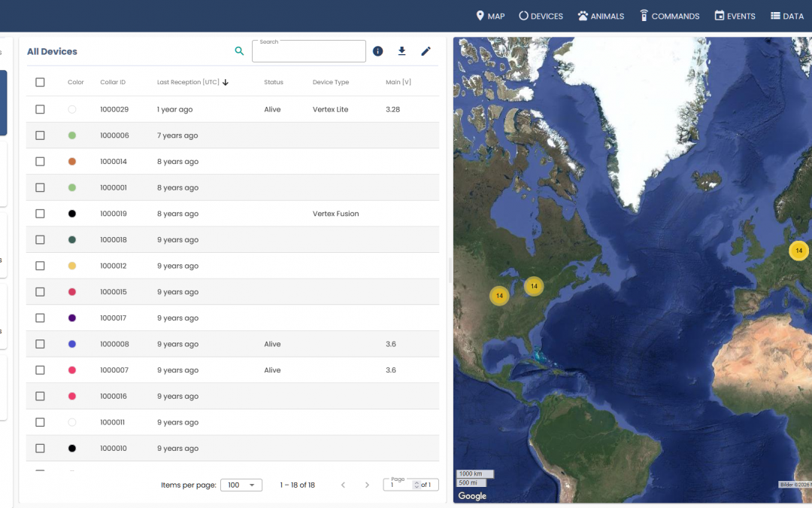Click the pencil edit icon
812x508 pixels.
point(426,51)
